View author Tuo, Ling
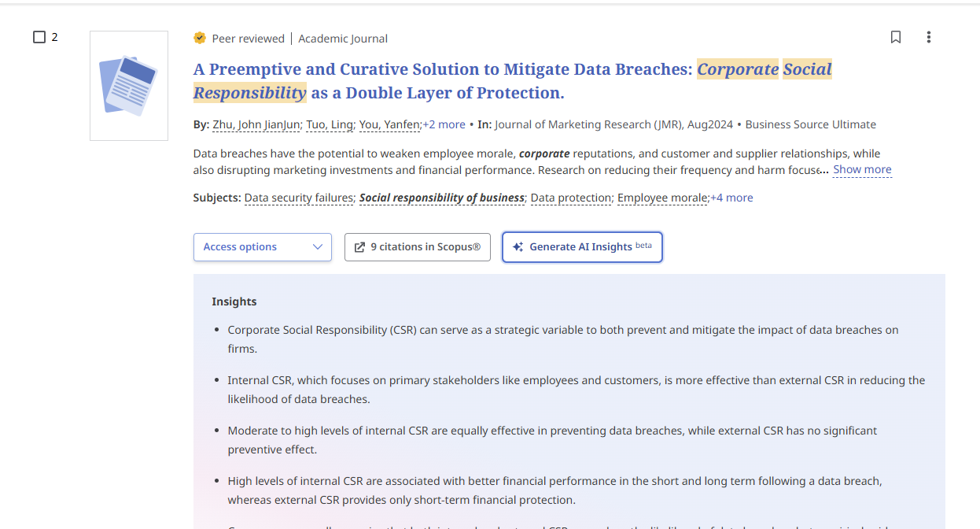 click(x=330, y=124)
